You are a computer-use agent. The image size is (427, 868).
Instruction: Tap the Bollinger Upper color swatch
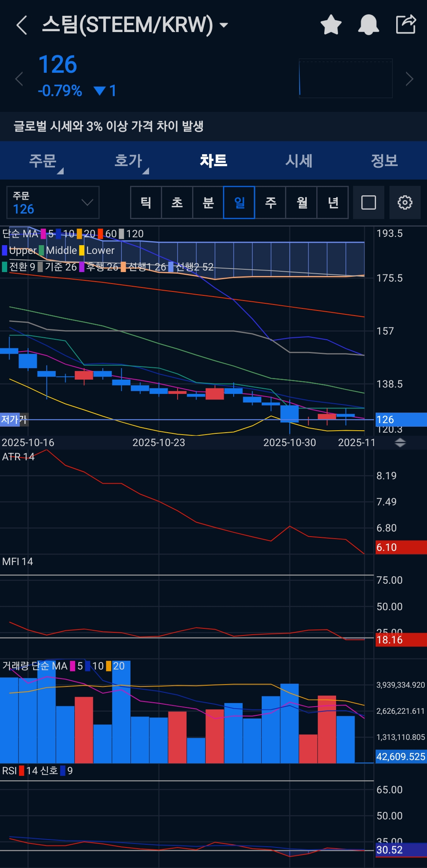point(5,250)
